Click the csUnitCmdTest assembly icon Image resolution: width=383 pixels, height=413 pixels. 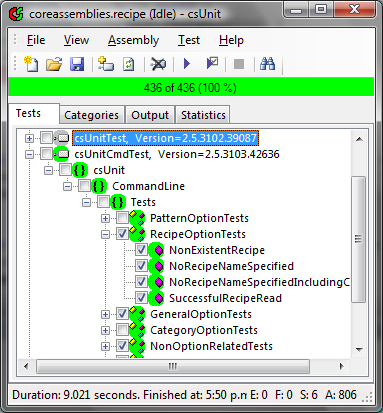click(x=61, y=154)
